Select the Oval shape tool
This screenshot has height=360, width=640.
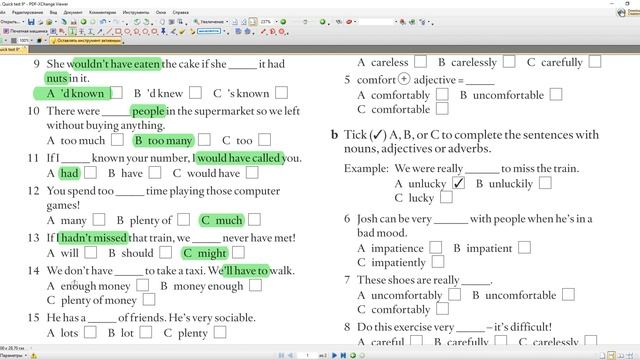127,31
